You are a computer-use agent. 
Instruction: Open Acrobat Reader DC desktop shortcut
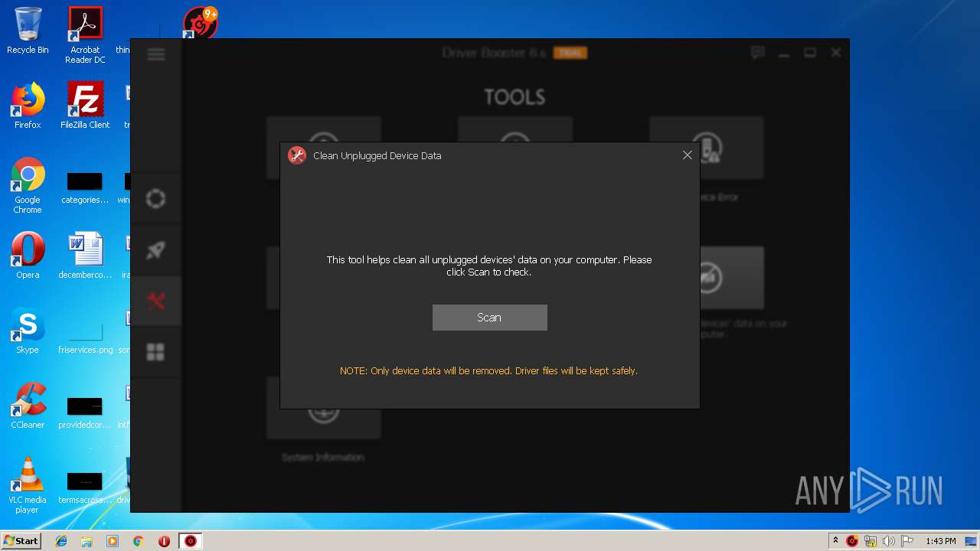pyautogui.click(x=85, y=35)
